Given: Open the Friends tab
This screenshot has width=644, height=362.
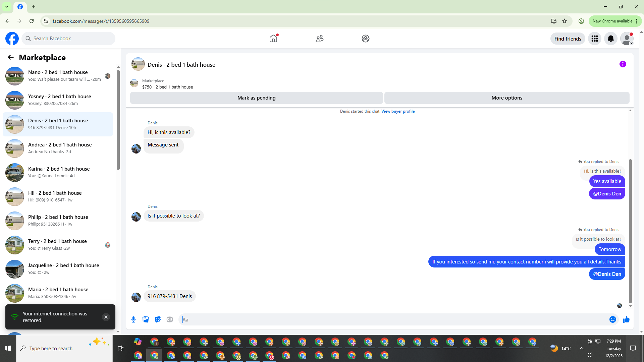Looking at the screenshot, I should point(319,39).
